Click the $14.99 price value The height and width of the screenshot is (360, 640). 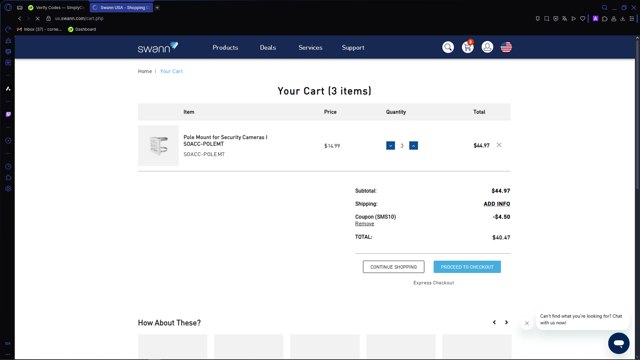coord(332,146)
